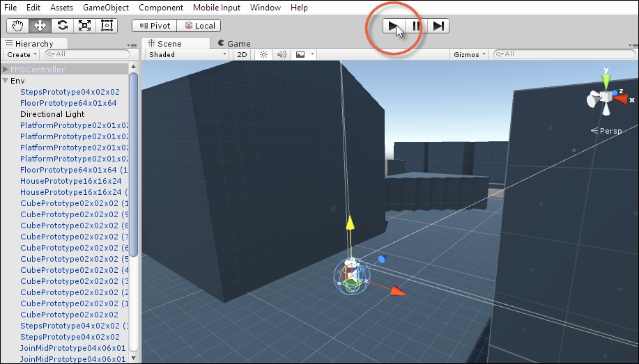Expand the FPSController hierarchy item

(x=6, y=69)
